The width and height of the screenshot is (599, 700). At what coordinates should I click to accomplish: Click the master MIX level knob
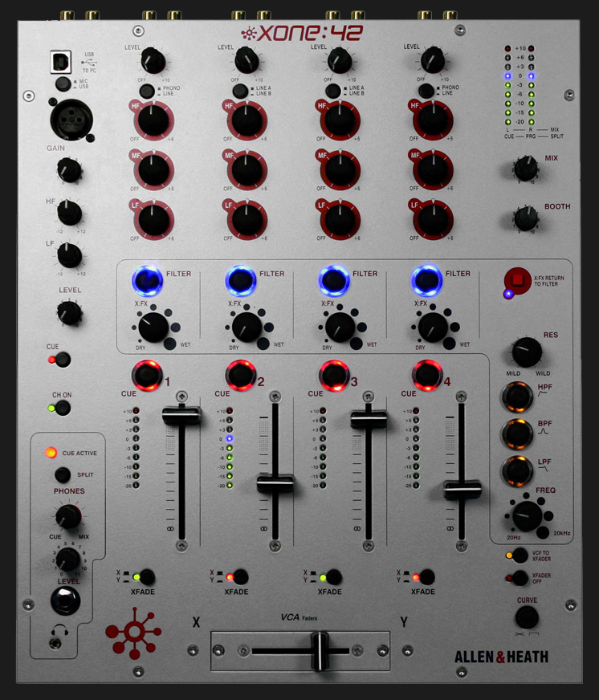pyautogui.click(x=526, y=169)
